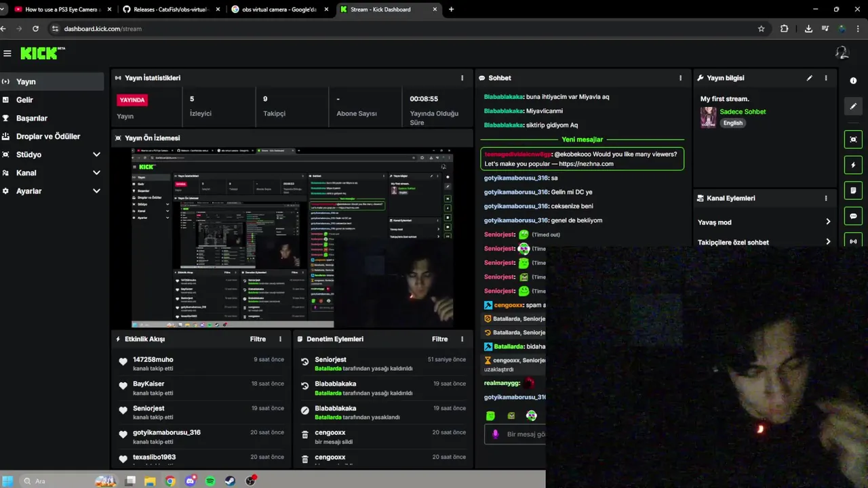Open the Windows Start menu

tap(8, 481)
